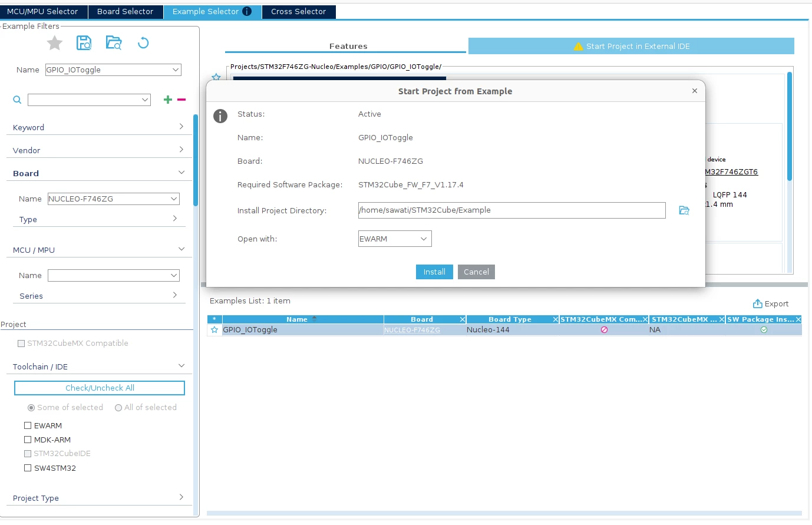
Task: Click the star icon beside the Features panel
Action: point(216,77)
